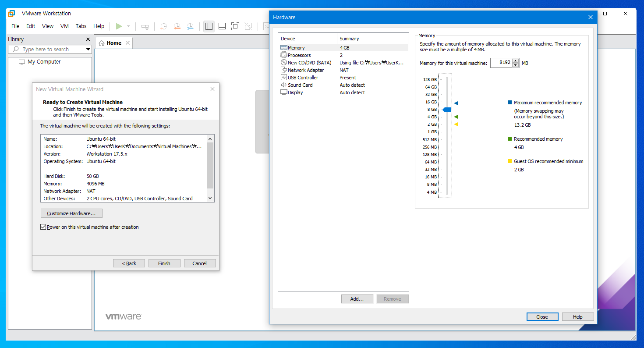The width and height of the screenshot is (644, 348).
Task: Open the Tabs menu
Action: 81,26
